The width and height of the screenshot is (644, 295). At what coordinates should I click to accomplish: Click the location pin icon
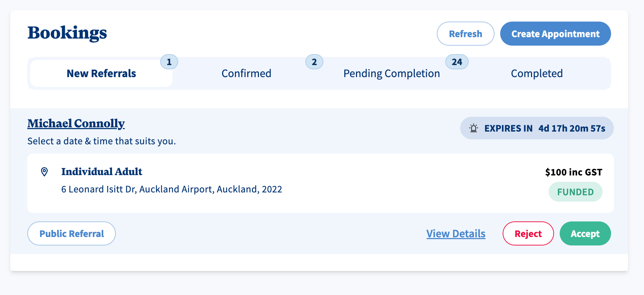(44, 172)
